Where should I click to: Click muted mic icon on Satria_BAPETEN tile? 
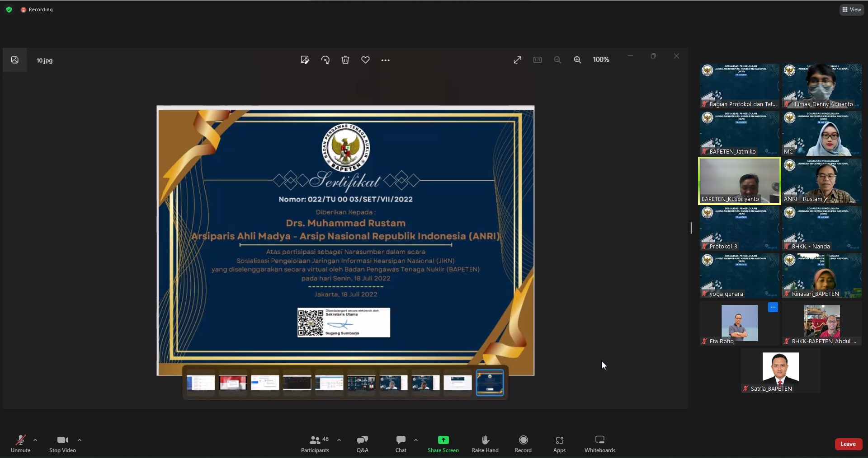(x=745, y=388)
